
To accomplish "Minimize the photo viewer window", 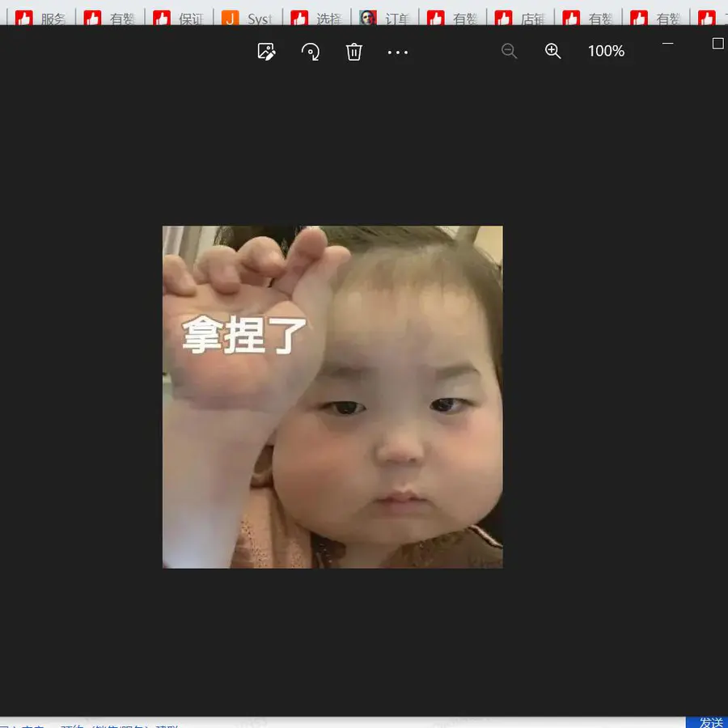I will tap(668, 44).
